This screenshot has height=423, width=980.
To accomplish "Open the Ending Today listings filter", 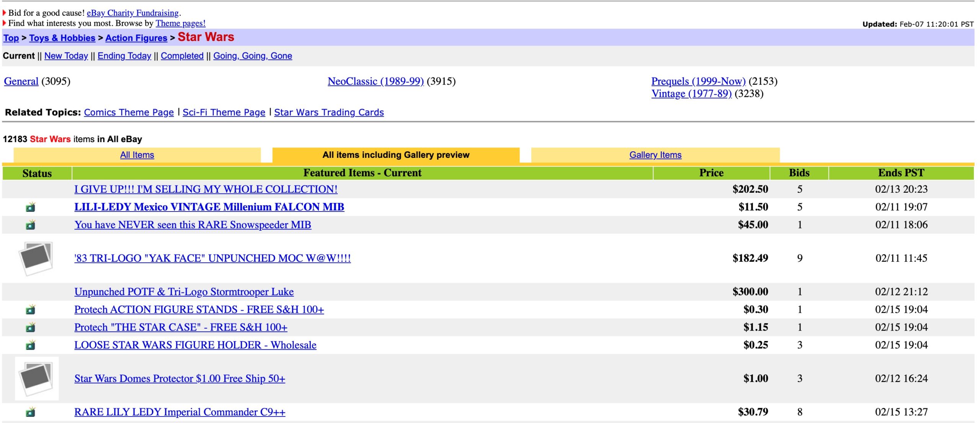I will [x=124, y=56].
